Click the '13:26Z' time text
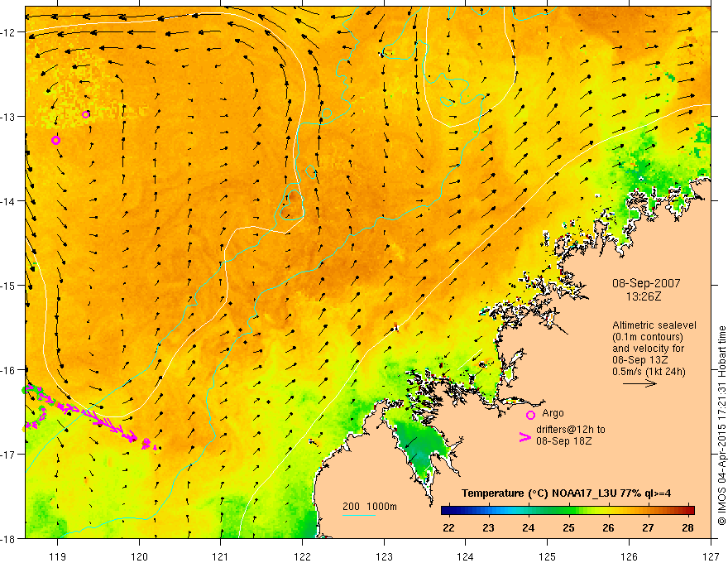 [x=643, y=296]
